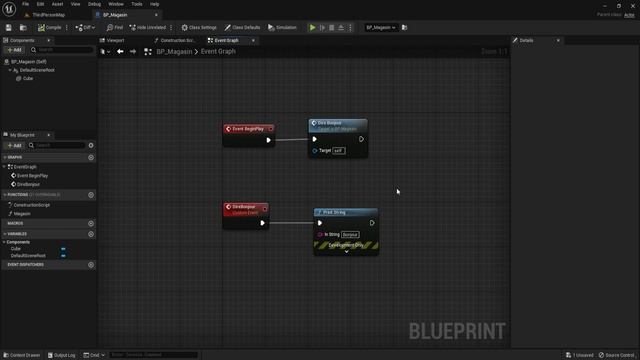This screenshot has height=360, width=640.
Task: Add a new graph with plus icon
Action: pyautogui.click(x=91, y=157)
